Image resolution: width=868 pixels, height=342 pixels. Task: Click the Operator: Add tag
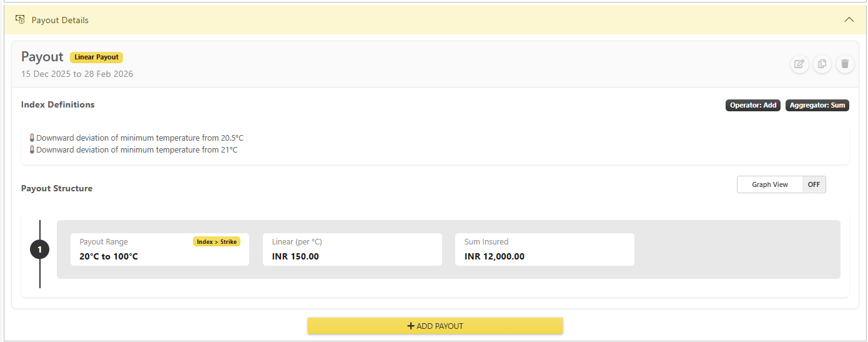coord(753,105)
